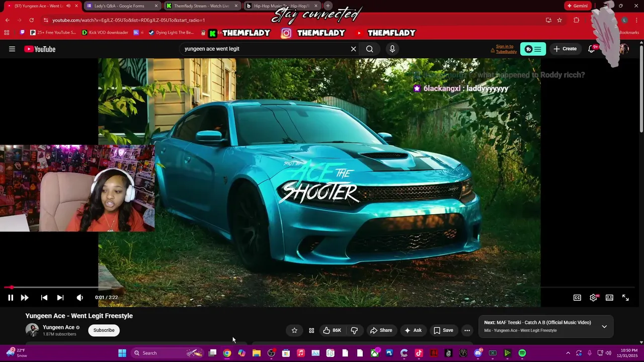The height and width of the screenshot is (362, 644).
Task: Click the grid icon beside the like button
Action: tap(311, 330)
